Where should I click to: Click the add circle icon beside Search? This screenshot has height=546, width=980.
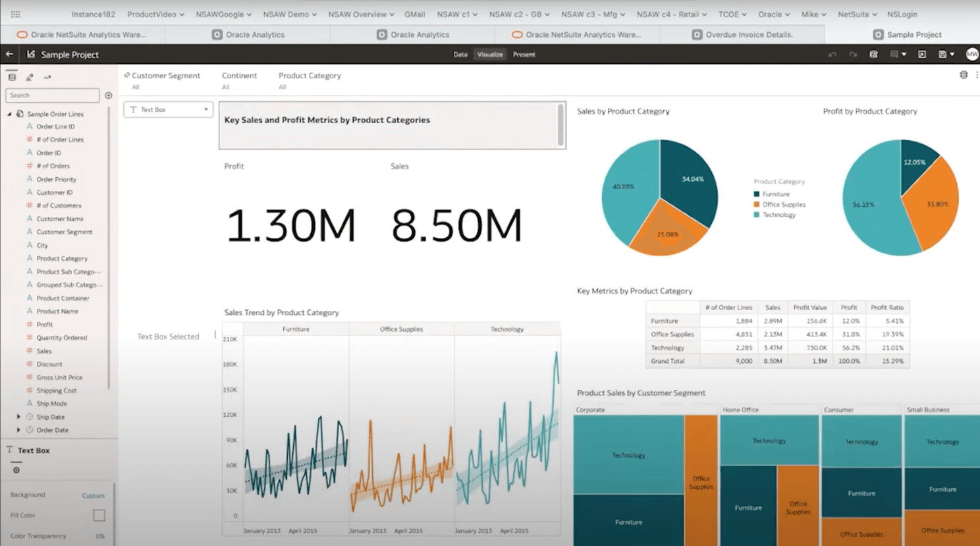pos(109,96)
